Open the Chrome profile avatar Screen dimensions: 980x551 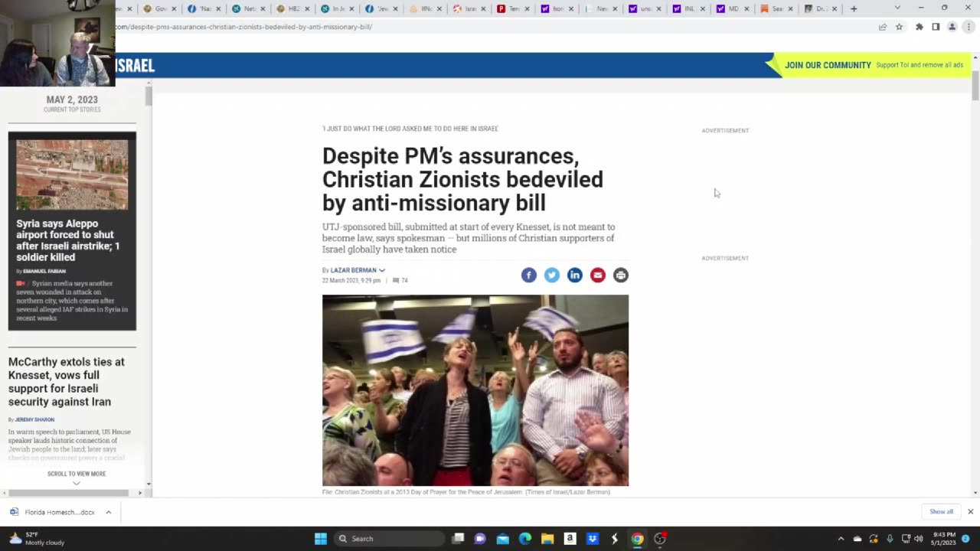coord(952,27)
